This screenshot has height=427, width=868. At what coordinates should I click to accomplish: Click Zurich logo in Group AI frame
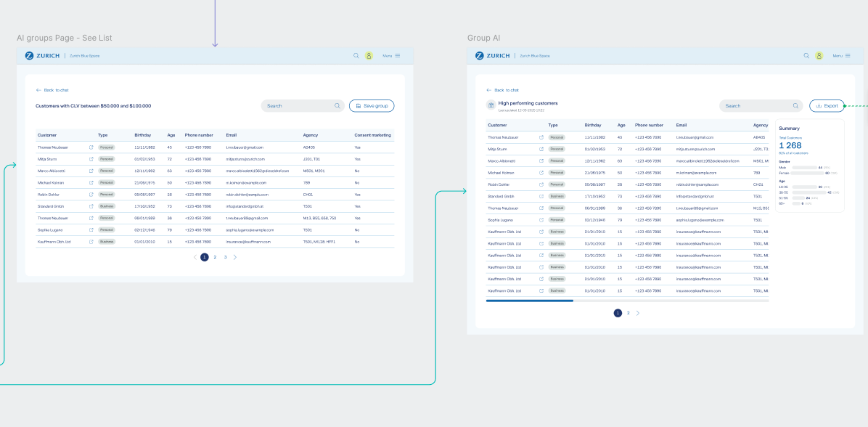[x=493, y=55]
